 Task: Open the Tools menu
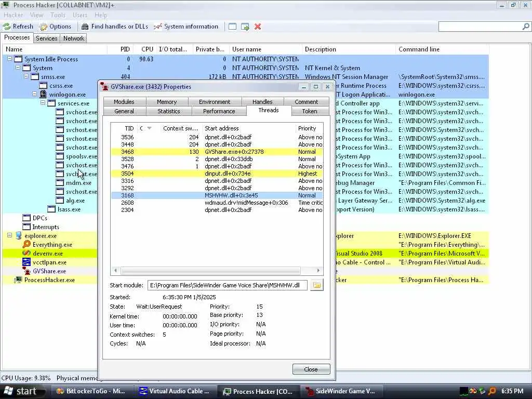(x=58, y=15)
